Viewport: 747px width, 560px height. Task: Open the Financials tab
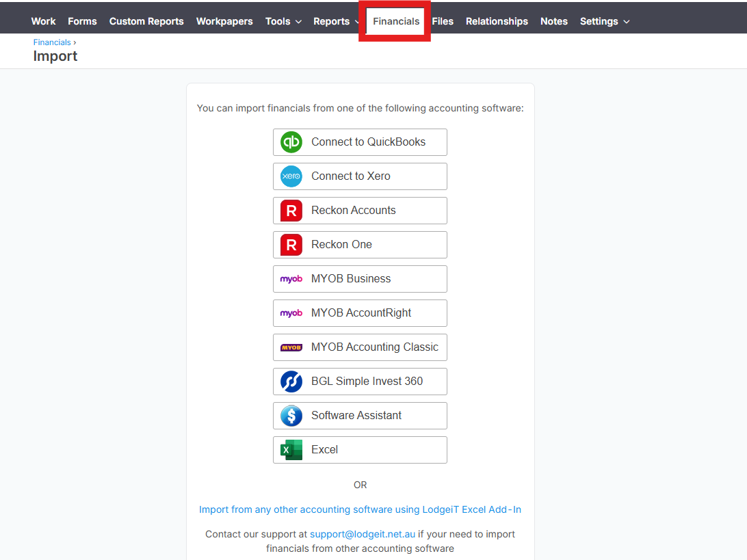pos(396,21)
